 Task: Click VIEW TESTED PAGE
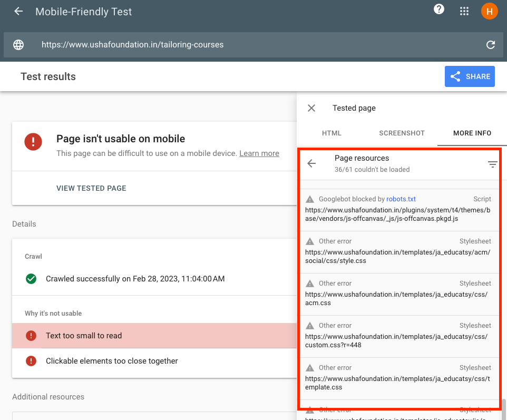tap(91, 188)
